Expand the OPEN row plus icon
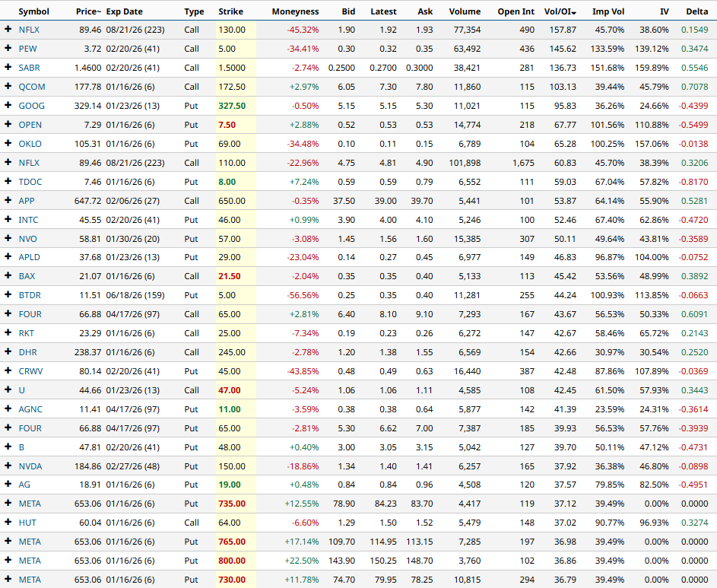The width and height of the screenshot is (717, 588). pos(8,124)
